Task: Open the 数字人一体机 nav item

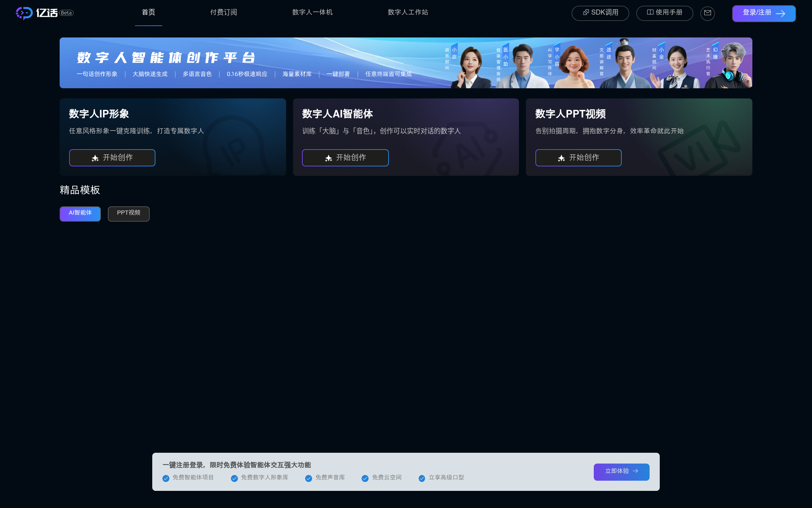Action: click(x=312, y=12)
